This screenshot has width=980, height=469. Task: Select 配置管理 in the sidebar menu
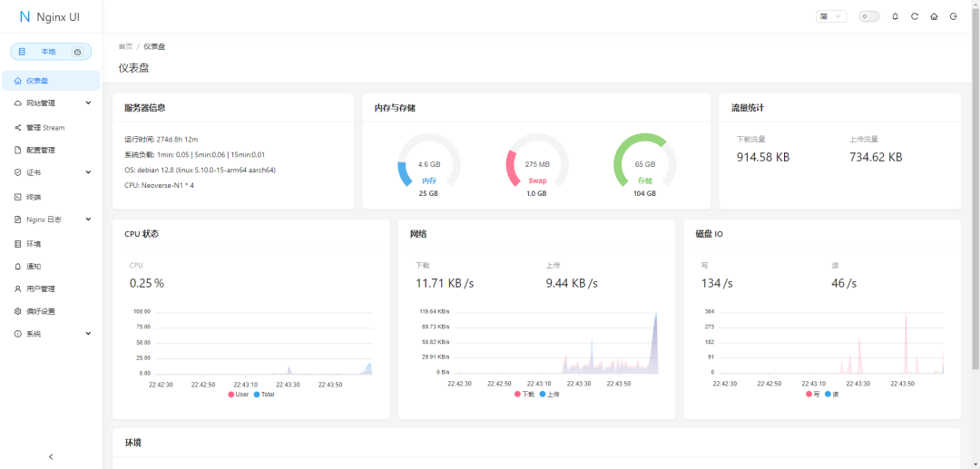click(x=40, y=151)
